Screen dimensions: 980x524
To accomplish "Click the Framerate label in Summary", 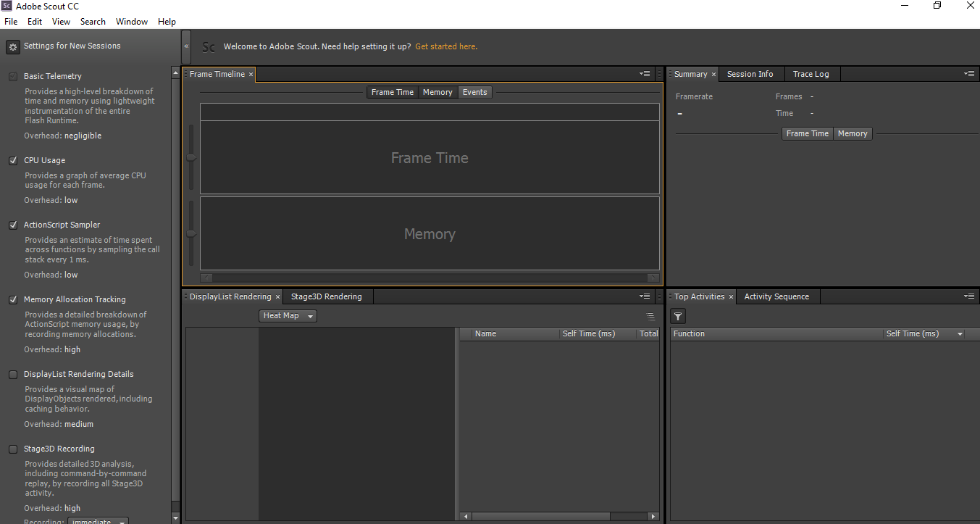I will tap(694, 96).
